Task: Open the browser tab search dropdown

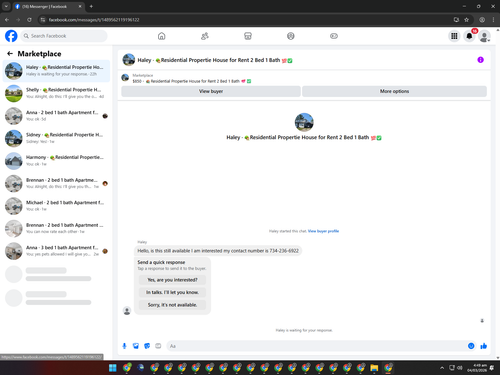Action: (6, 6)
